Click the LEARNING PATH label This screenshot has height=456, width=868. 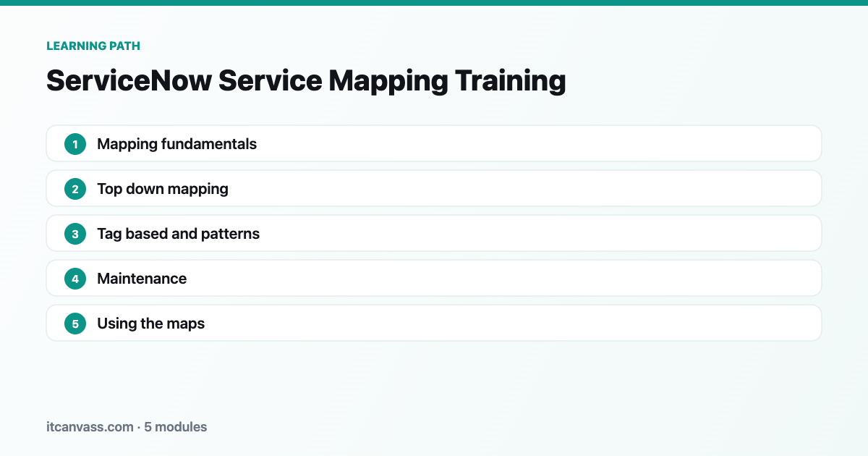93,46
